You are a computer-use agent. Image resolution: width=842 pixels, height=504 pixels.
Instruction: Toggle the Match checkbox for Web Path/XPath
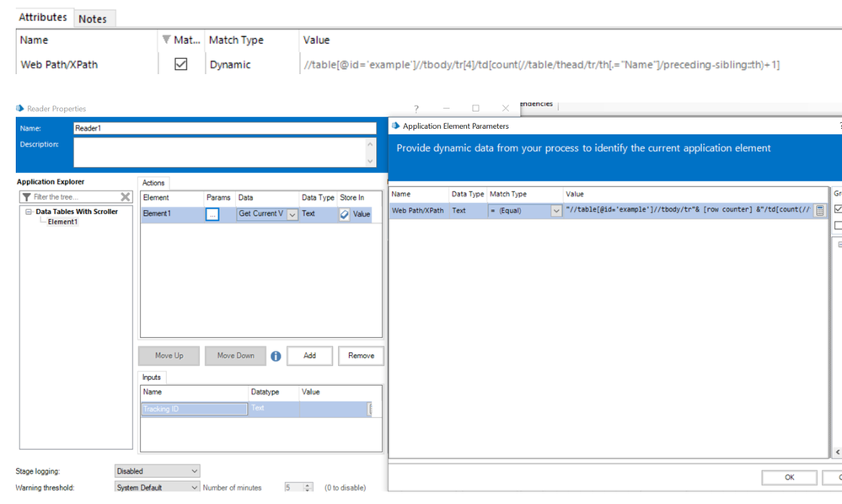tap(180, 64)
